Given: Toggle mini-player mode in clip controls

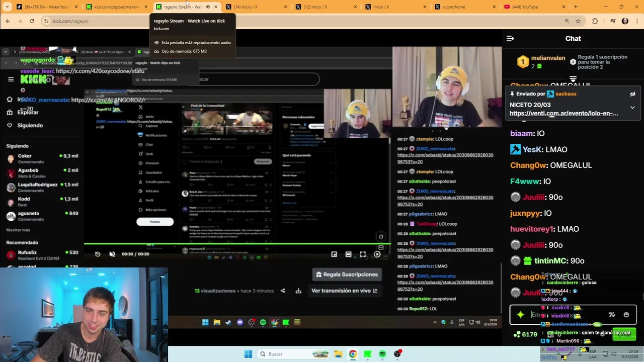Looking at the screenshot, I should point(334,254).
